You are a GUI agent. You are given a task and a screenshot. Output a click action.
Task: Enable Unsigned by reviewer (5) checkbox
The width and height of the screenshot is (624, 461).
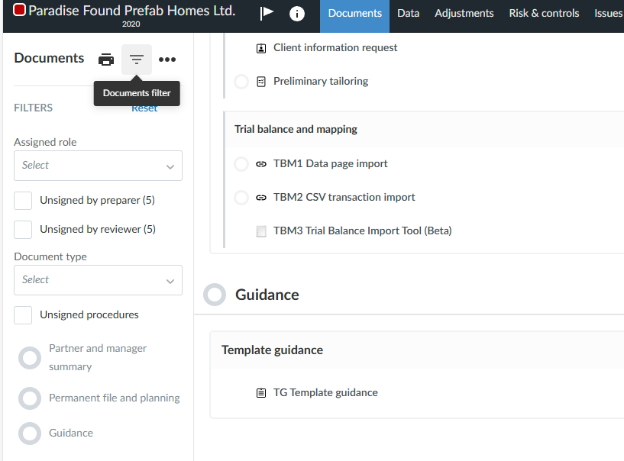pyautogui.click(x=23, y=230)
